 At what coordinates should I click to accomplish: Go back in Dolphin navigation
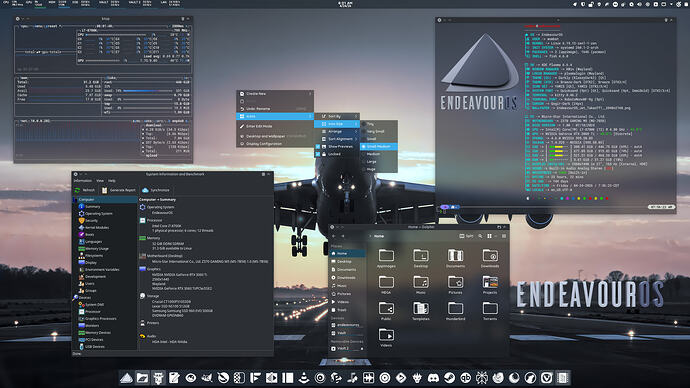pos(334,236)
